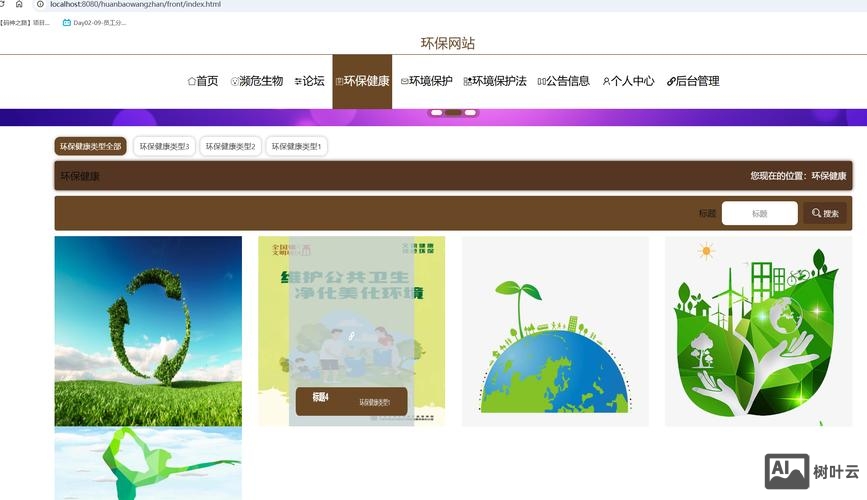
Task: Open the 标题4 public hygiene poster card
Action: [x=352, y=331]
